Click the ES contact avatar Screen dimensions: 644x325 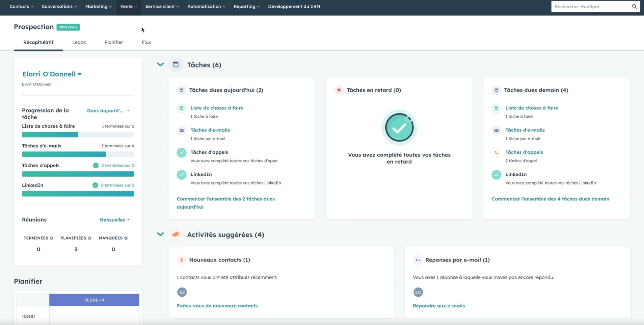tap(182, 292)
